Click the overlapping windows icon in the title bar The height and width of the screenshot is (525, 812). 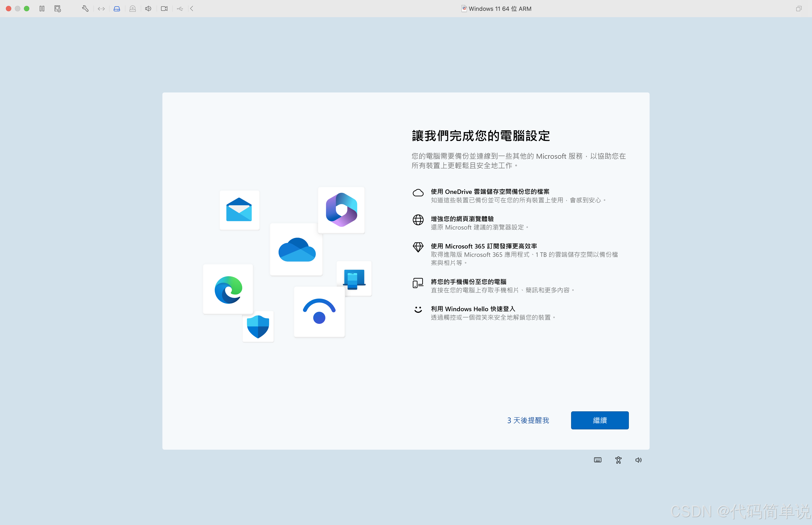click(x=799, y=9)
